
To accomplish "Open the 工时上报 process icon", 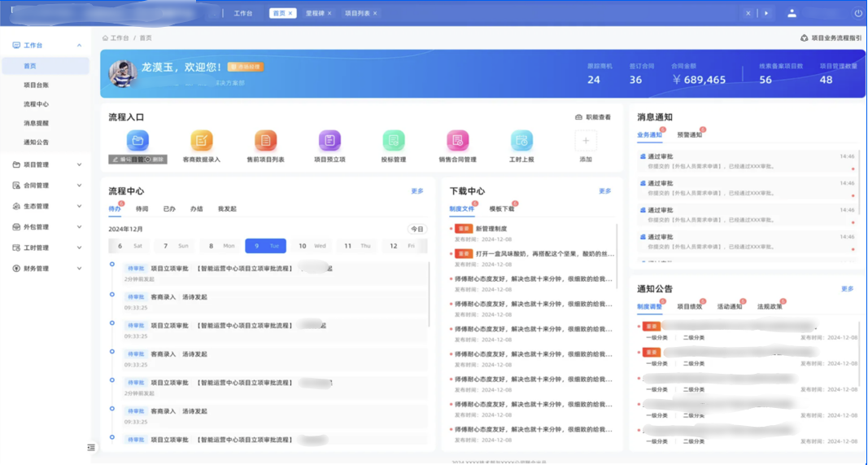I will [521, 141].
